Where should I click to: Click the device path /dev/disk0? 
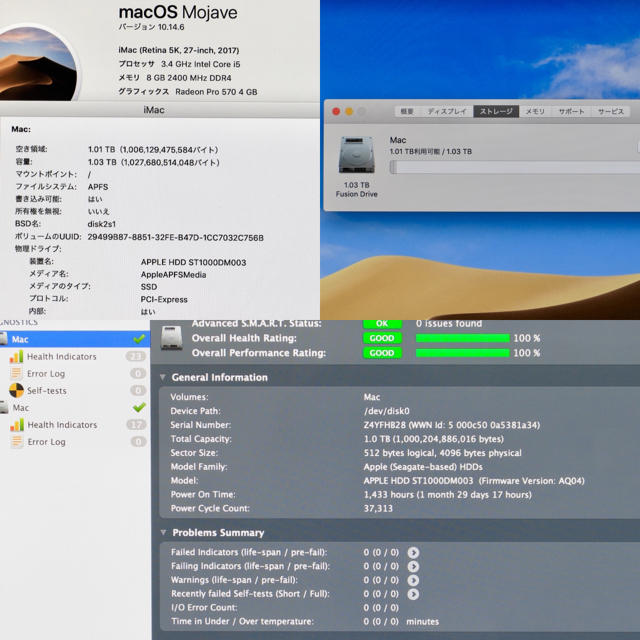387,411
